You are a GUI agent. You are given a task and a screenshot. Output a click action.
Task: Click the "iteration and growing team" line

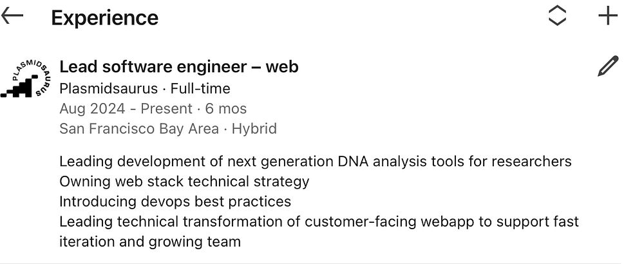point(150,242)
